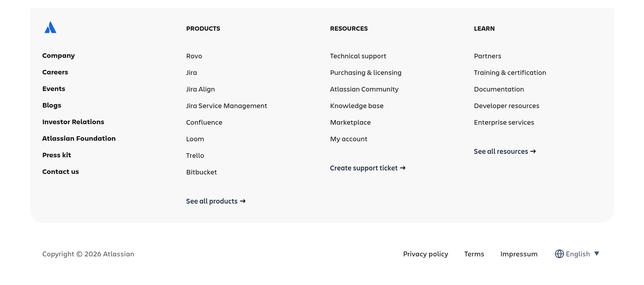Open Training & certification under Learn
The height and width of the screenshot is (285, 644).
pyautogui.click(x=510, y=72)
